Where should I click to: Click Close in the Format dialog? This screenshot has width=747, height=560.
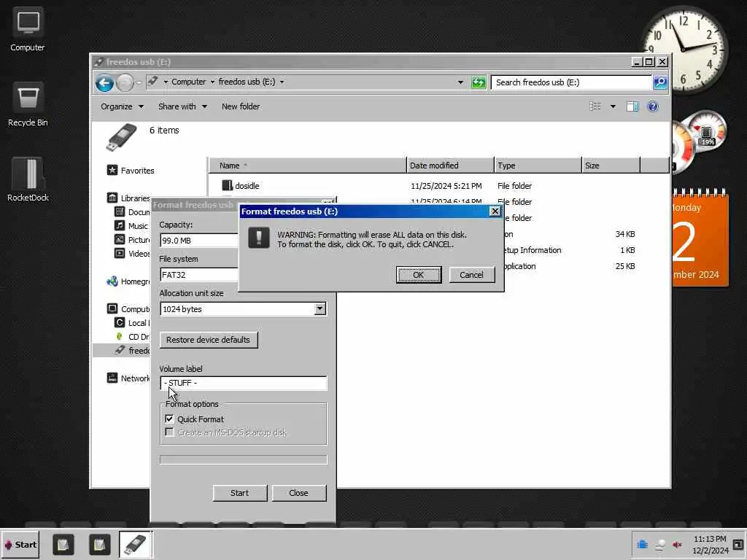(x=298, y=493)
